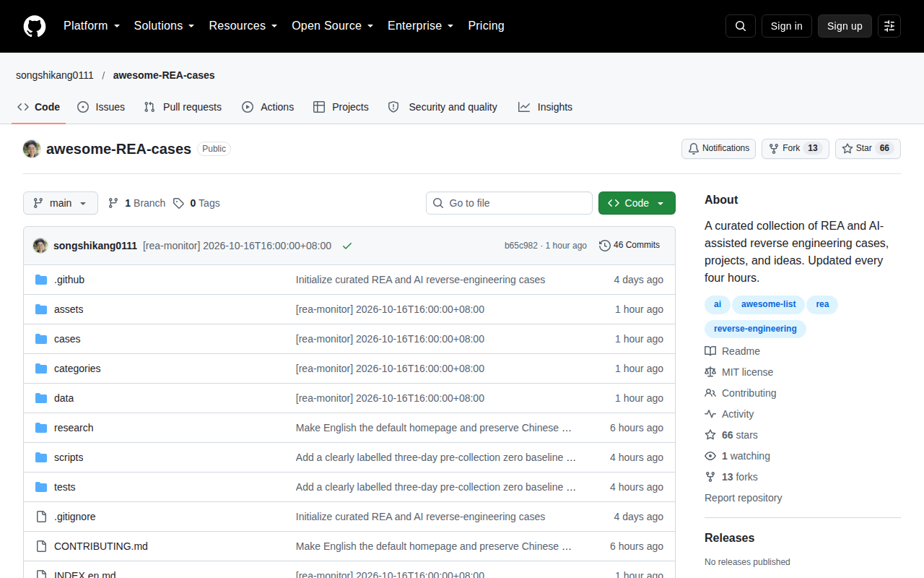The width and height of the screenshot is (924, 578).
Task: Open Report repository link
Action: coord(743,498)
